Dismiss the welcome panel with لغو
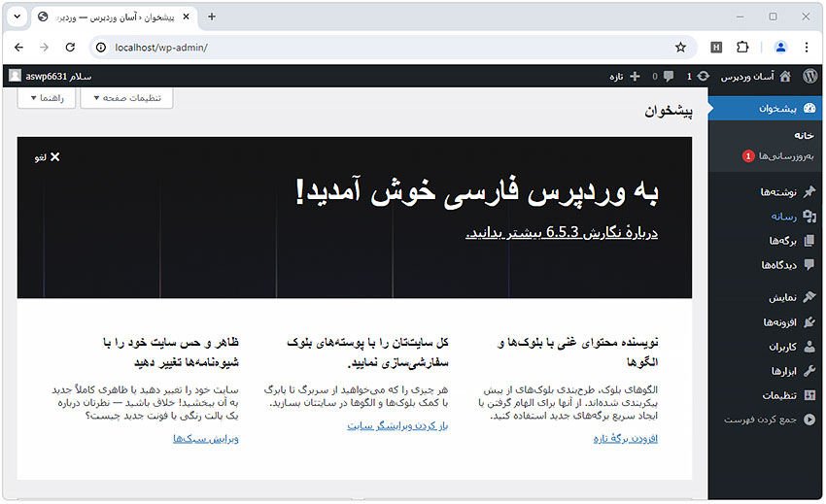This screenshot has width=826, height=504. pyautogui.click(x=48, y=157)
